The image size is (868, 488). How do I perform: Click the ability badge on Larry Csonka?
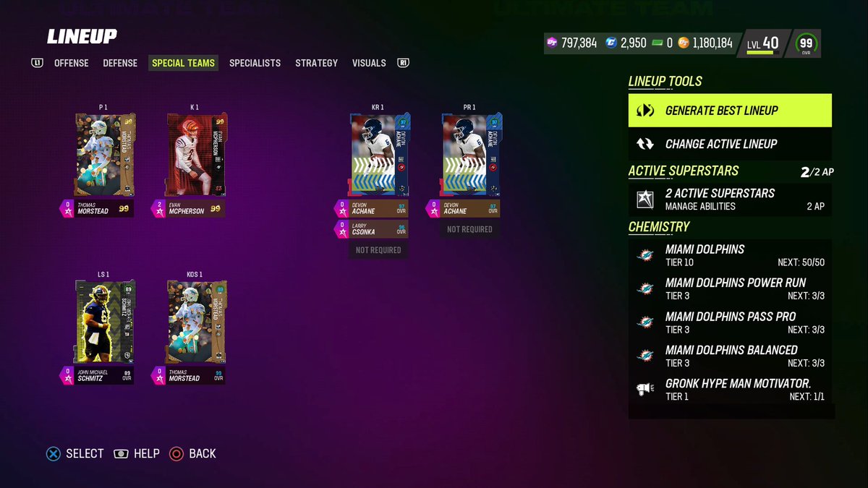pyautogui.click(x=342, y=229)
